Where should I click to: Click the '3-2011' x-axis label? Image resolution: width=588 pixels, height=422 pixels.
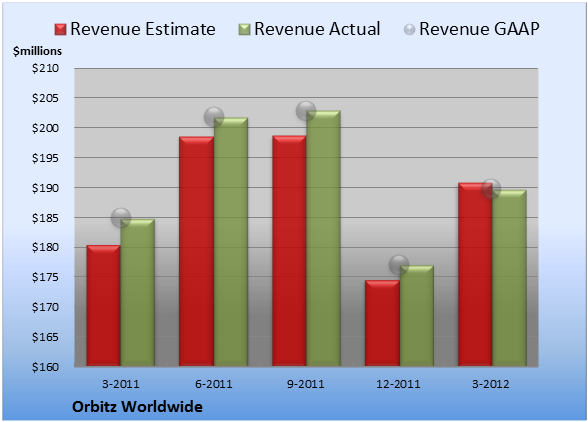(x=121, y=384)
